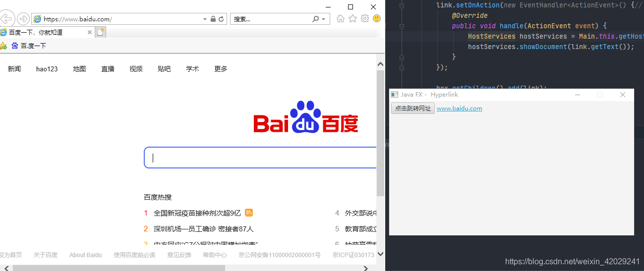Image resolution: width=644 pixels, height=271 pixels.
Task: Click the 点击跳转网址 button
Action: click(413, 108)
